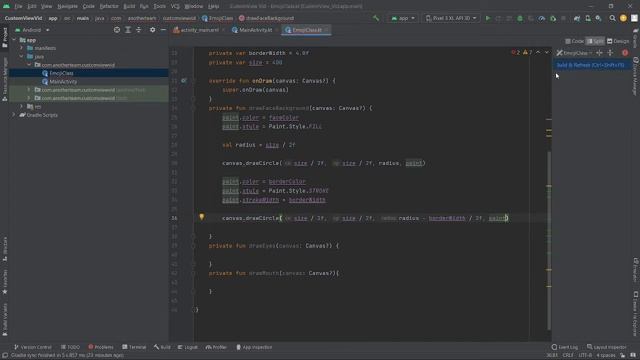Click the Android Studio logo icon
640x360 pixels.
(6, 6)
